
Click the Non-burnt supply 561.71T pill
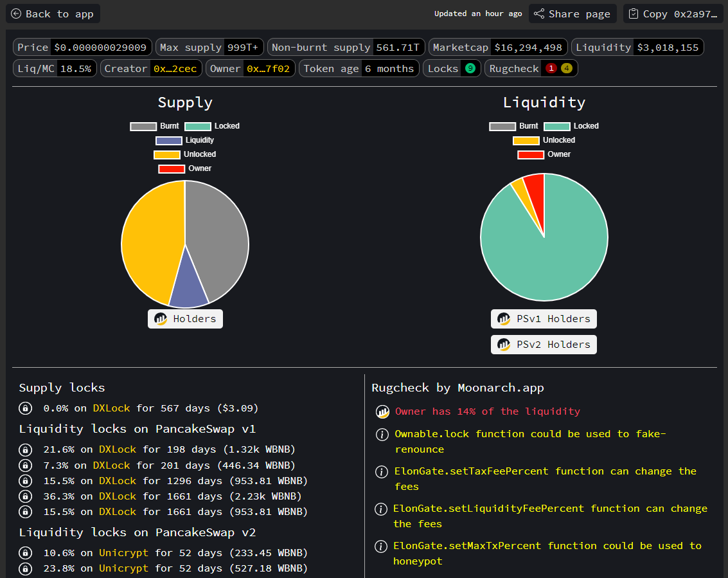tap(346, 48)
